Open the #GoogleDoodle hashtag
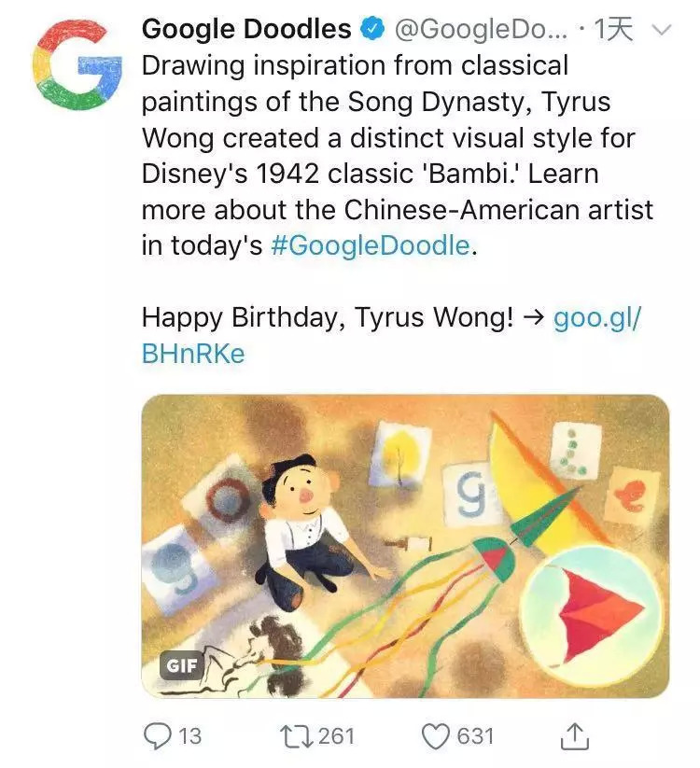 click(x=370, y=246)
